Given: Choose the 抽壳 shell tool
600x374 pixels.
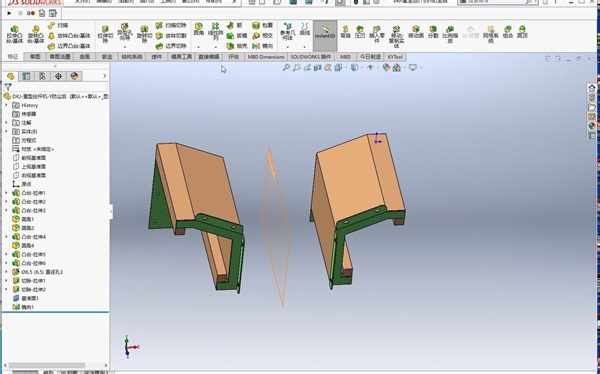Looking at the screenshot, I should 237,46.
